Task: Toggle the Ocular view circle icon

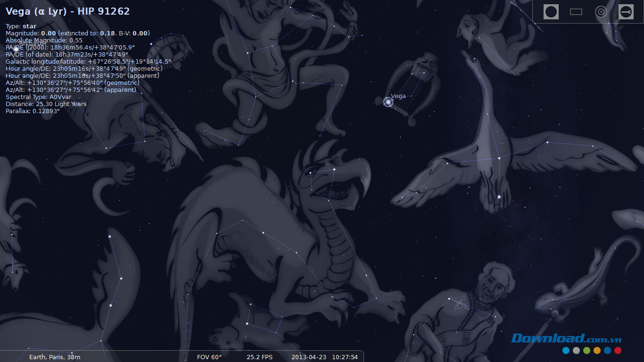Action: click(x=551, y=12)
